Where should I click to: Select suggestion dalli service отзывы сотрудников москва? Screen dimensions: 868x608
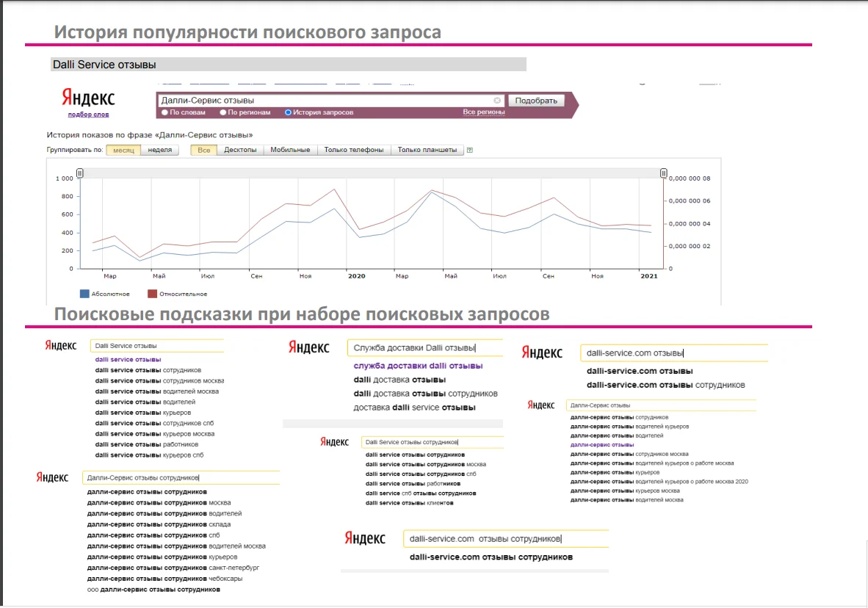(x=159, y=381)
